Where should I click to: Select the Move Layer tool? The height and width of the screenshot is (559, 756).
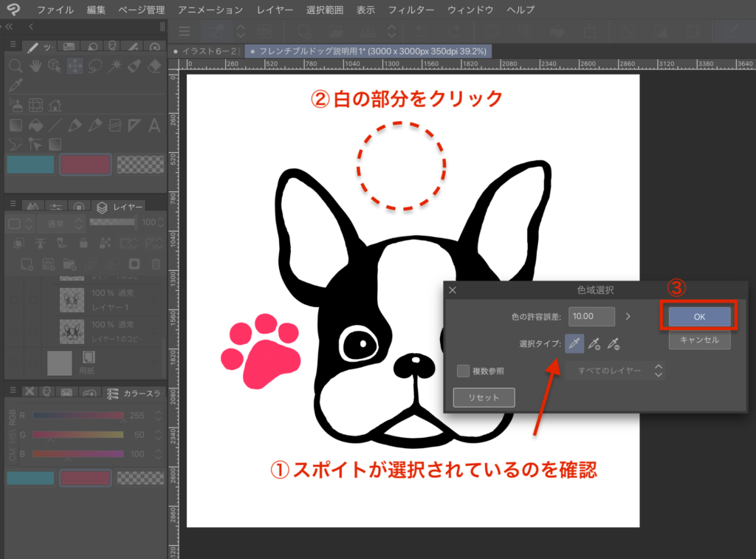[75, 66]
